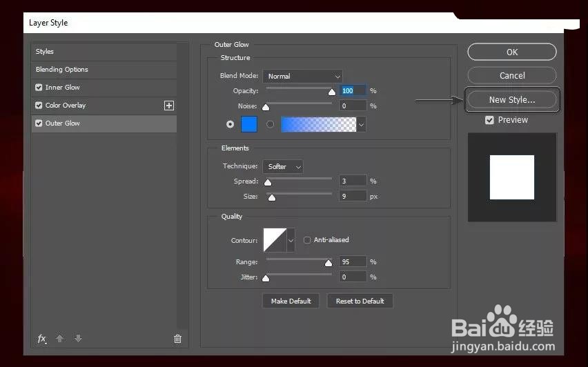Click the New Style... button
This screenshot has height=367, width=588.
point(512,100)
